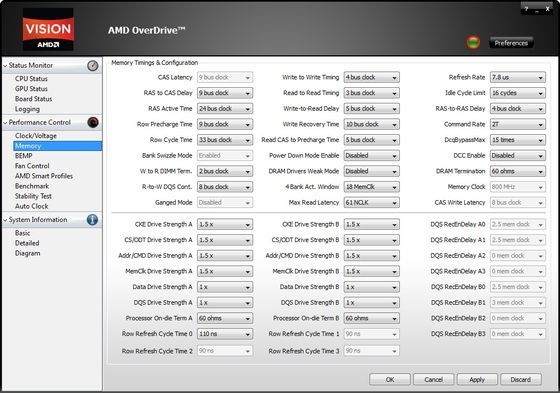This screenshot has height=393, width=560.
Task: Open Processor On-die Term A dropdown
Action: pos(225,318)
